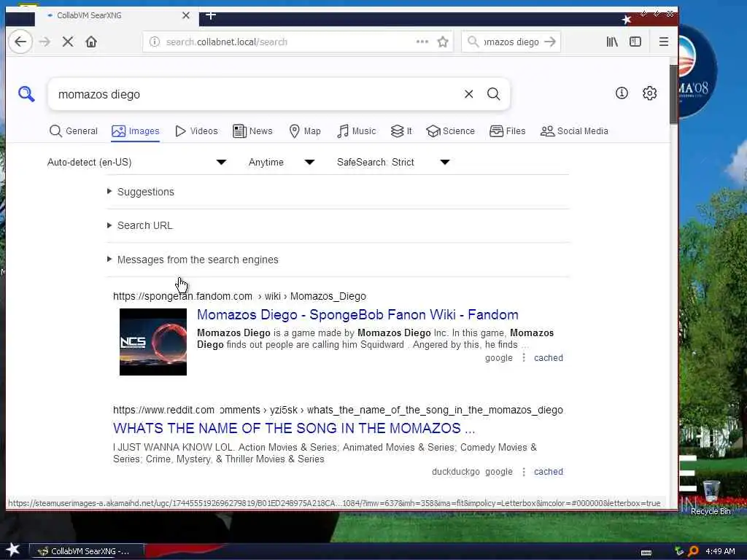
Task: Open the Auto-detect (en-US) language dropdown
Action: tap(136, 163)
